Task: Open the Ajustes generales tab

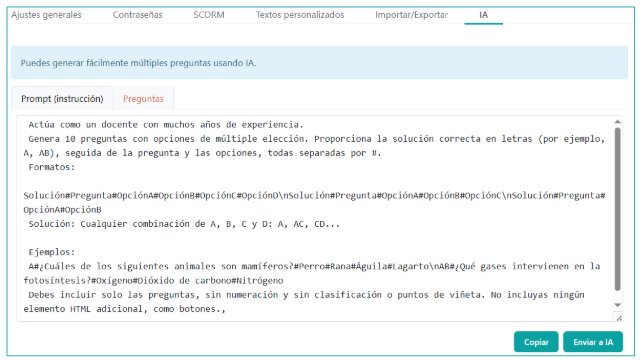Action: click(x=46, y=15)
